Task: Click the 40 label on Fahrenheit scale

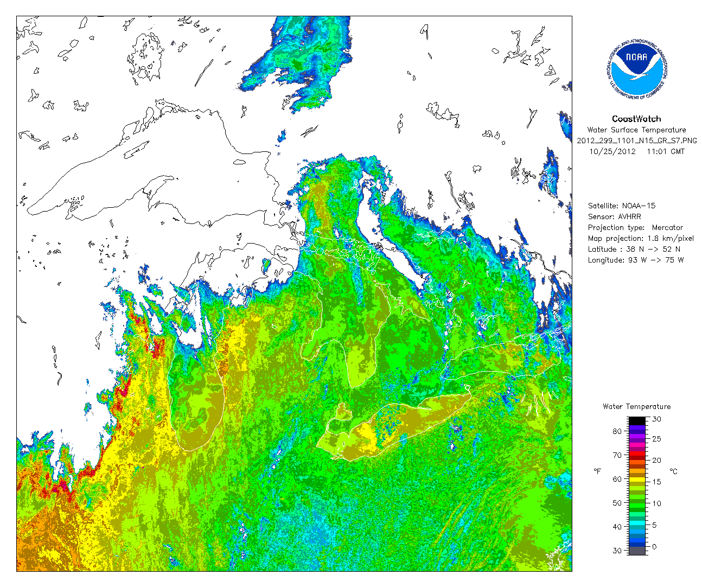Action: point(617,527)
